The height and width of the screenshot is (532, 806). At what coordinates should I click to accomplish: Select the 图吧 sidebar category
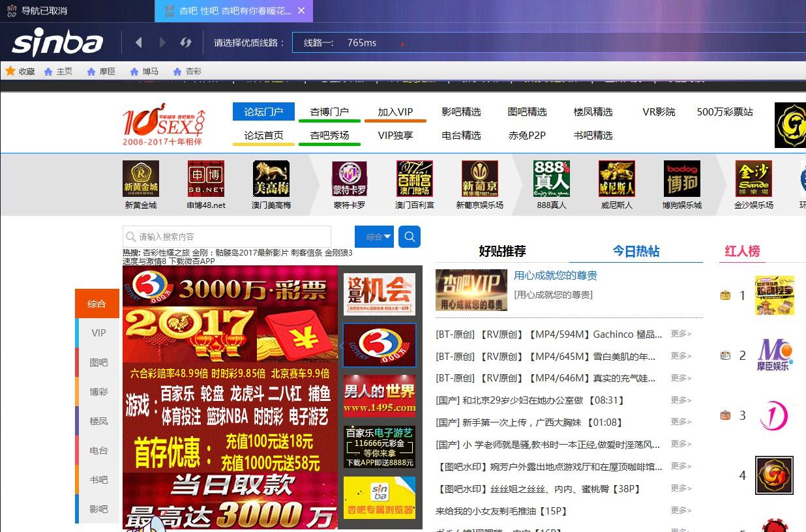coord(97,362)
